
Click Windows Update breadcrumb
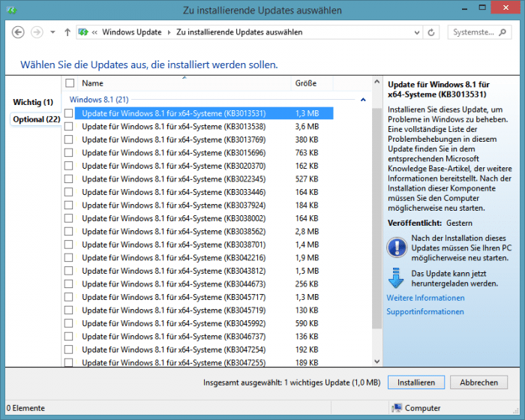pyautogui.click(x=132, y=32)
